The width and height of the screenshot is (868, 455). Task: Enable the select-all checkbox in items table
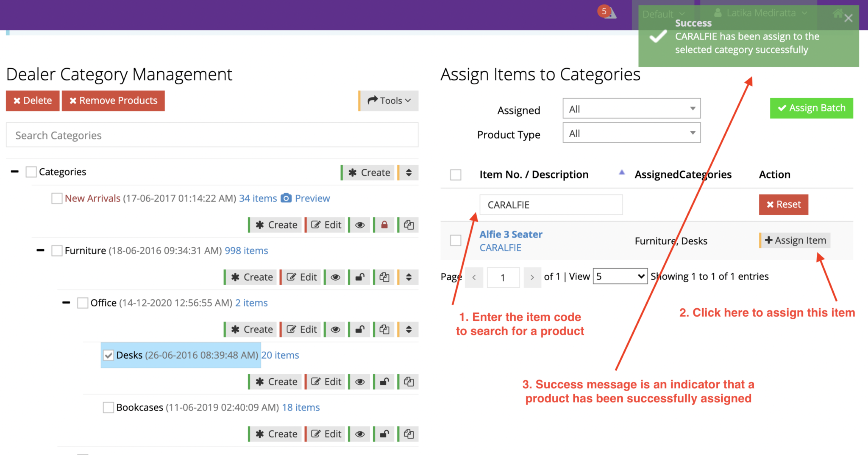(456, 174)
